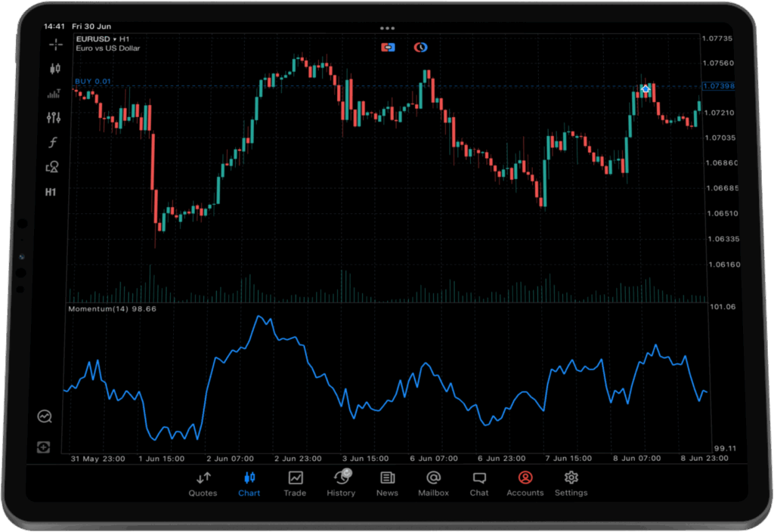Select the BUY 0.01 order line label
Image resolution: width=774 pixels, height=532 pixels.
tap(93, 82)
